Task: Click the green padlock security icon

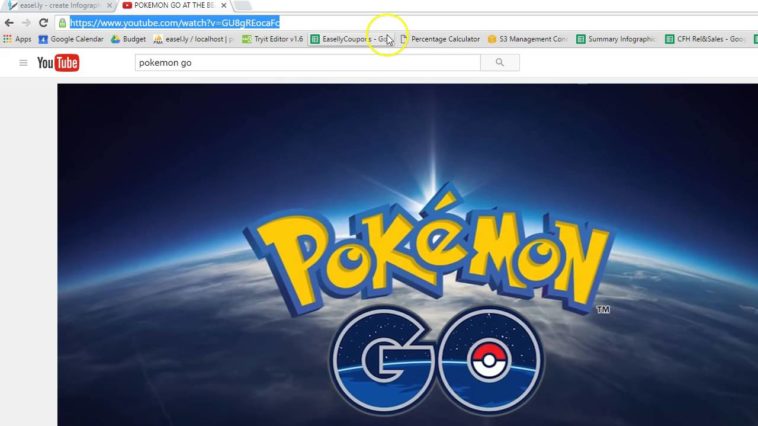Action: 62,22
